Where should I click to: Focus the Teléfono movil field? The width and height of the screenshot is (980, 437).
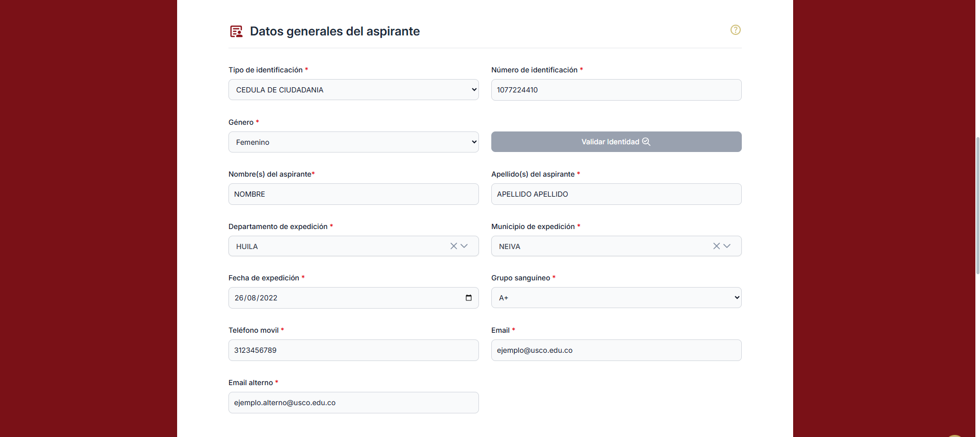353,350
